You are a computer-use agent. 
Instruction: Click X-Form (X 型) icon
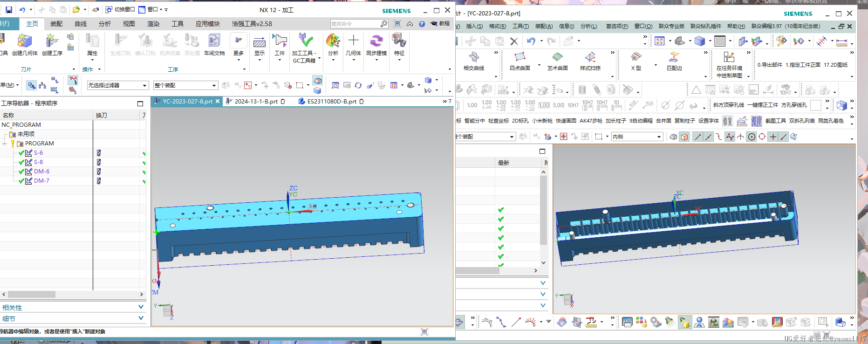636,57
